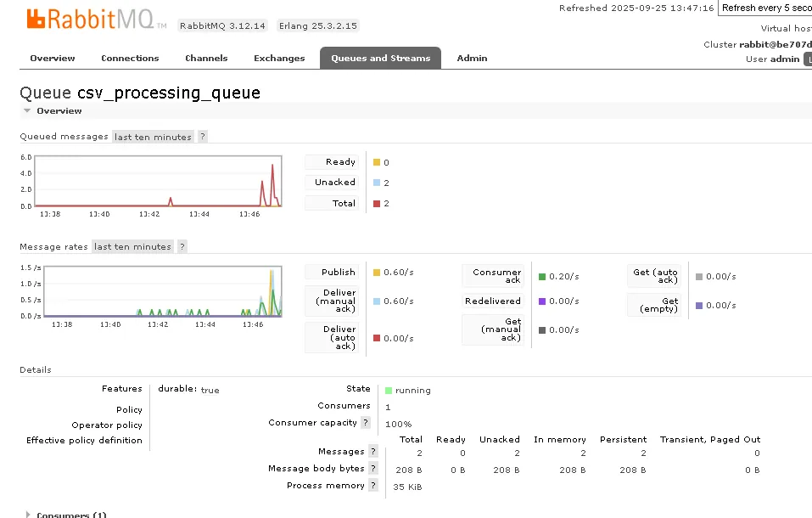Image resolution: width=812 pixels, height=518 pixels.
Task: Click the red Total color swatch
Action: click(x=377, y=203)
